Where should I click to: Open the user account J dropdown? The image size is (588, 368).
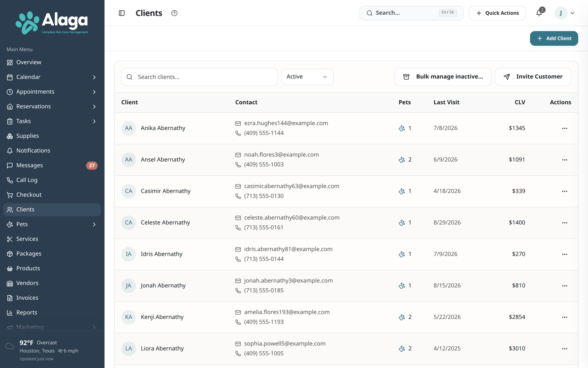(x=565, y=13)
